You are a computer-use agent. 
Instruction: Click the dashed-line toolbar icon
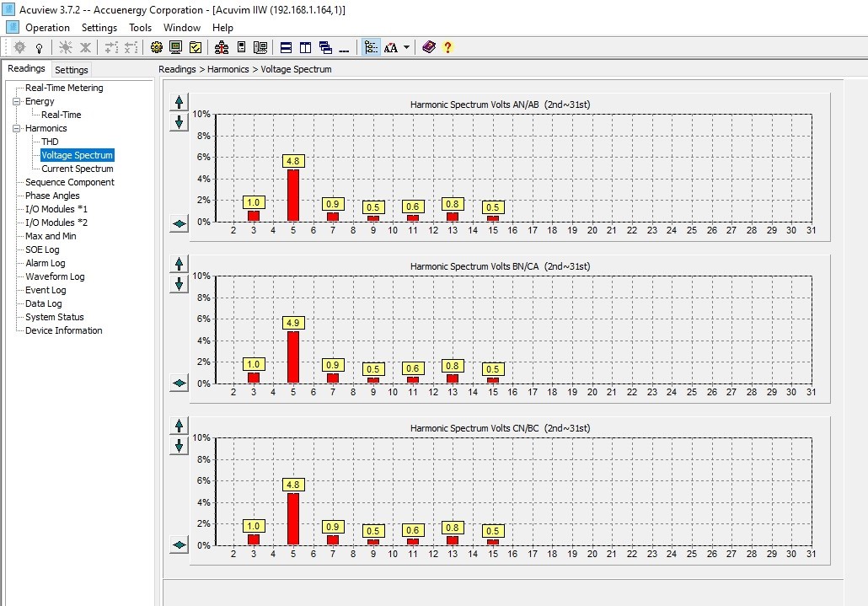pos(345,50)
